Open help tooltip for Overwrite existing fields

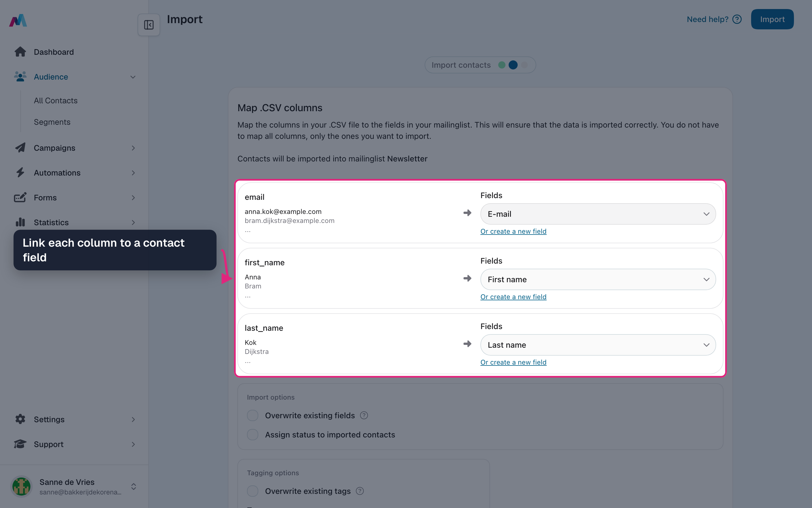coord(364,416)
